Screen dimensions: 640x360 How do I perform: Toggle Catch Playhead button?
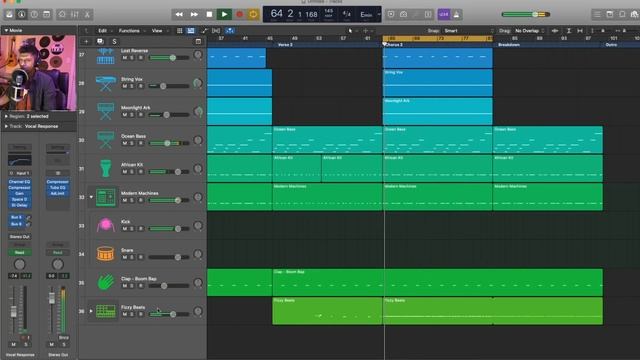(230, 31)
